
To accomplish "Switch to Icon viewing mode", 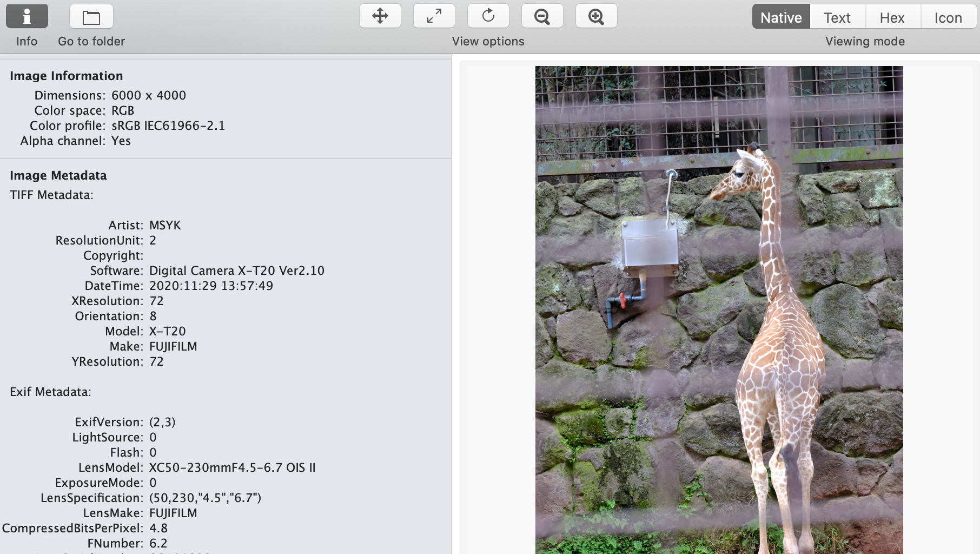I will tap(948, 17).
